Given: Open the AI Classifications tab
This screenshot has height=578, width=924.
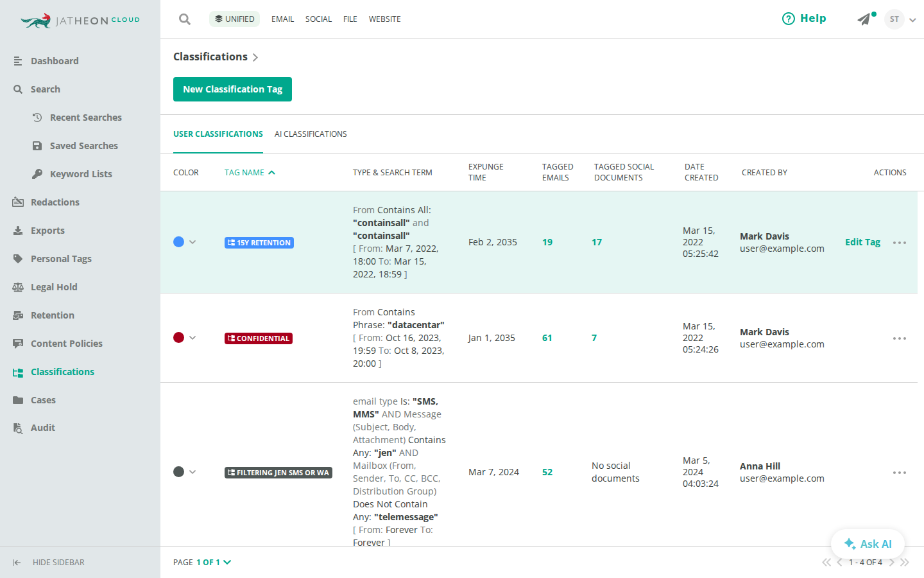Looking at the screenshot, I should click(311, 134).
